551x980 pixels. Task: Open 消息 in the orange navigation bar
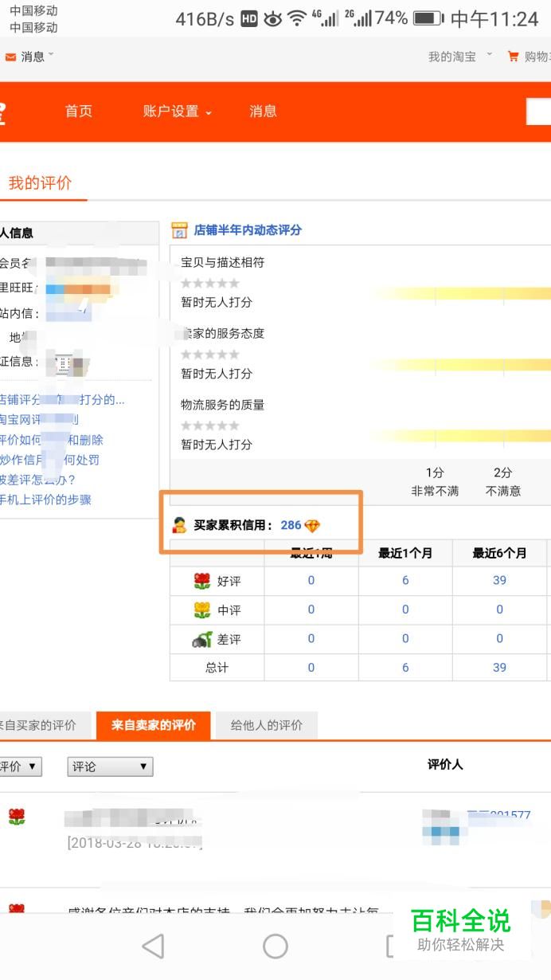(263, 112)
